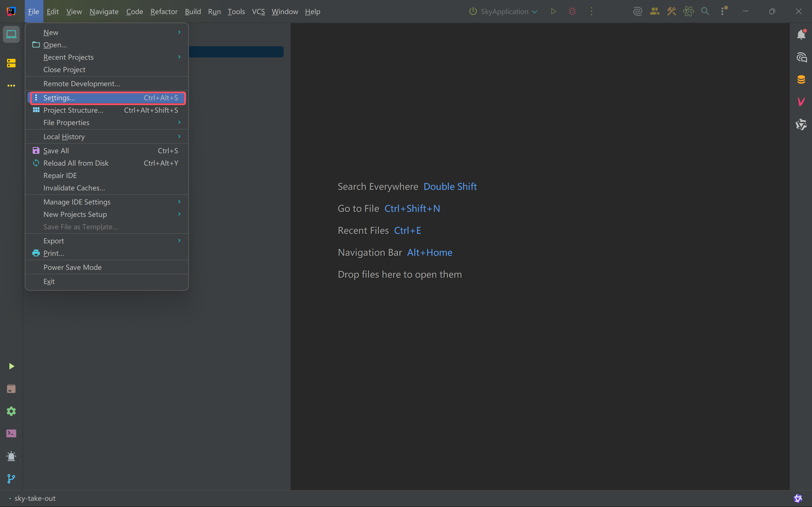Expand the Local History submenu
The height and width of the screenshot is (507, 812).
pyautogui.click(x=64, y=136)
